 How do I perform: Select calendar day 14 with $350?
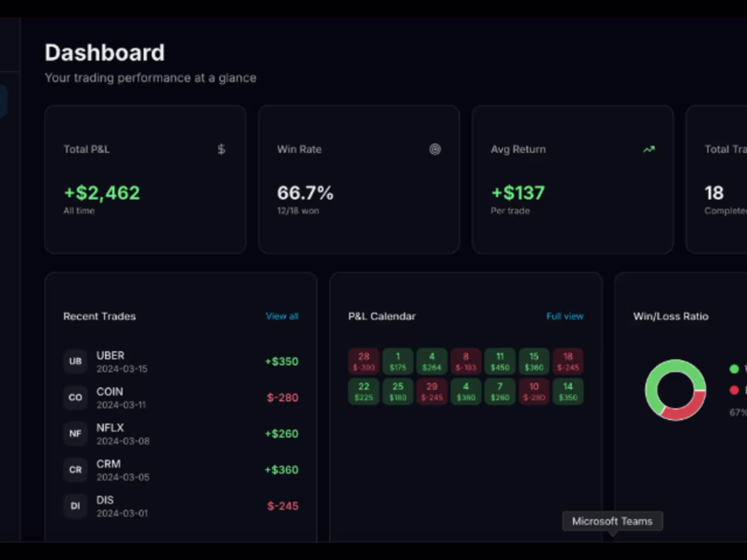click(x=568, y=392)
